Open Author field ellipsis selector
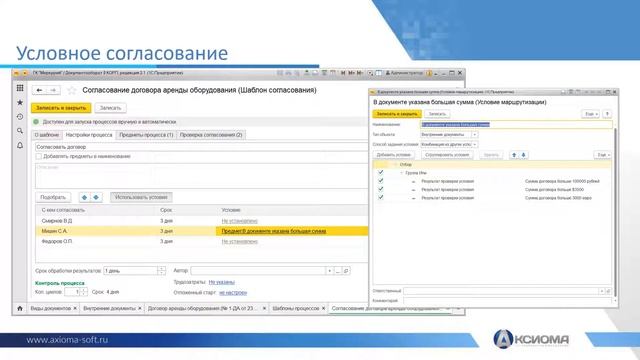This screenshot has width=640, height=360. pos(338,271)
